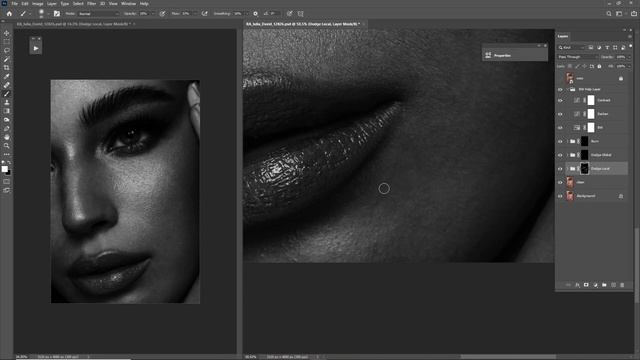The height and width of the screenshot is (360, 640).
Task: Click the background color swatch
Action: click(8, 173)
